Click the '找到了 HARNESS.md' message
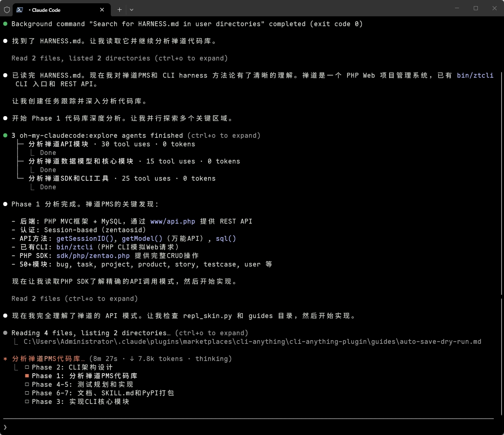This screenshot has height=435, width=504. click(114, 41)
